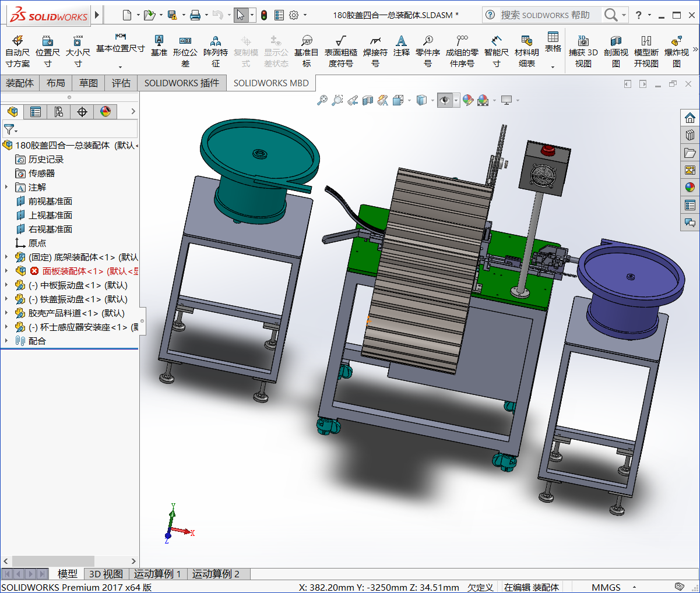Viewport: 700px width, 593px height.
Task: Switch to 运动算例 1 bottom tab
Action: pyautogui.click(x=157, y=574)
